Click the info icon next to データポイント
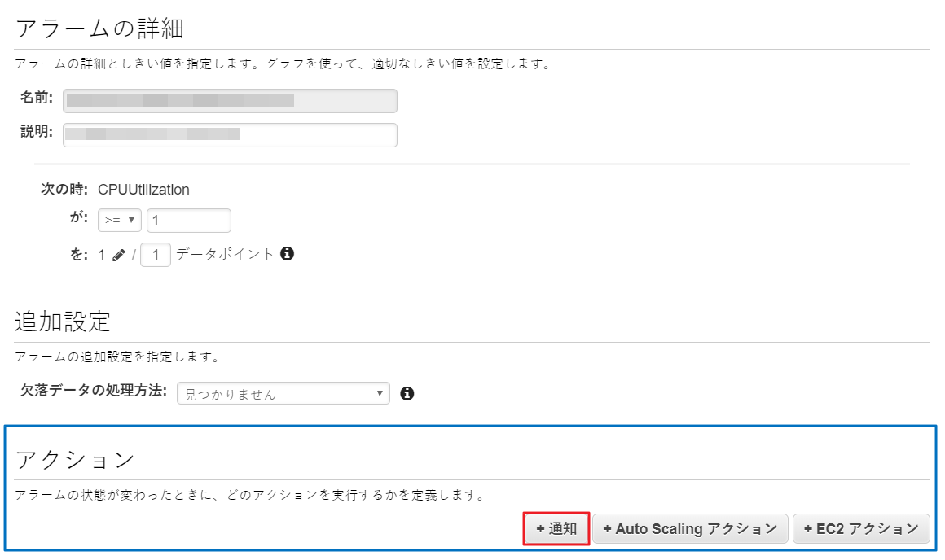 (287, 254)
